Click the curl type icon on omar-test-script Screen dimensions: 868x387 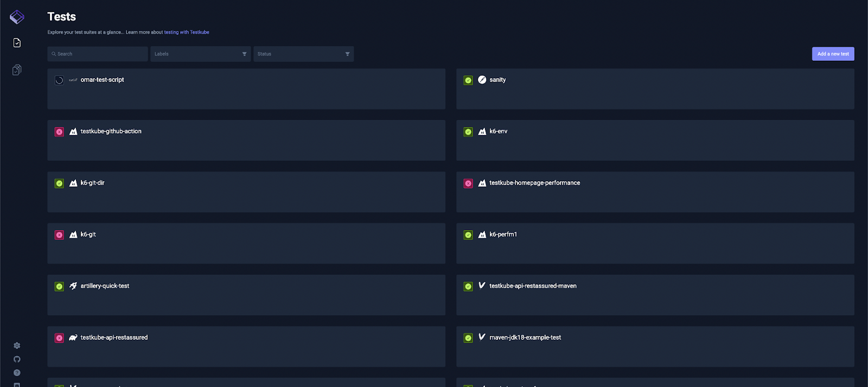coord(73,80)
